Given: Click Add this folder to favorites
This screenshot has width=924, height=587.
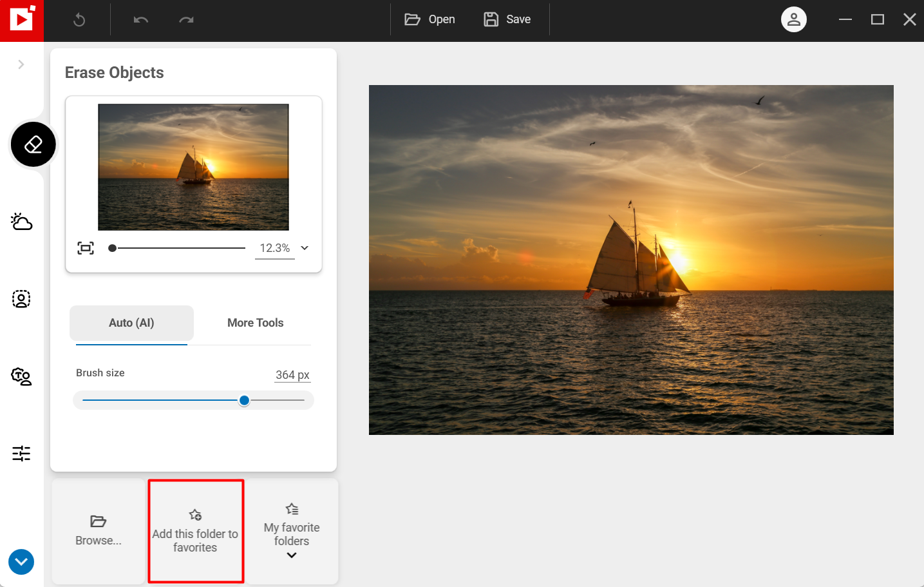Looking at the screenshot, I should [x=196, y=531].
